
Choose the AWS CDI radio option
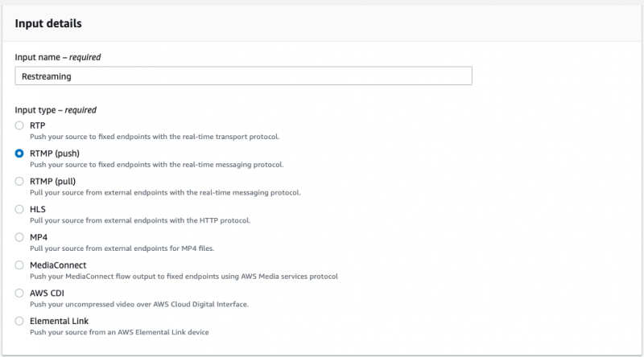(x=19, y=293)
